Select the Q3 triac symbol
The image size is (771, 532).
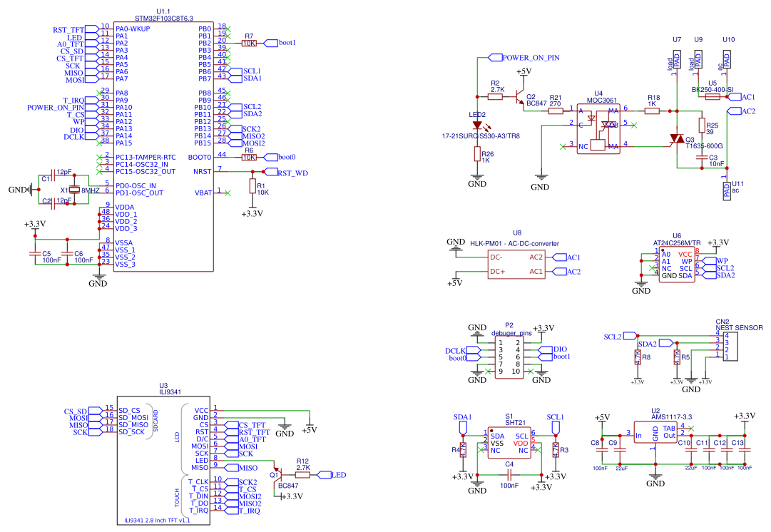click(x=675, y=139)
